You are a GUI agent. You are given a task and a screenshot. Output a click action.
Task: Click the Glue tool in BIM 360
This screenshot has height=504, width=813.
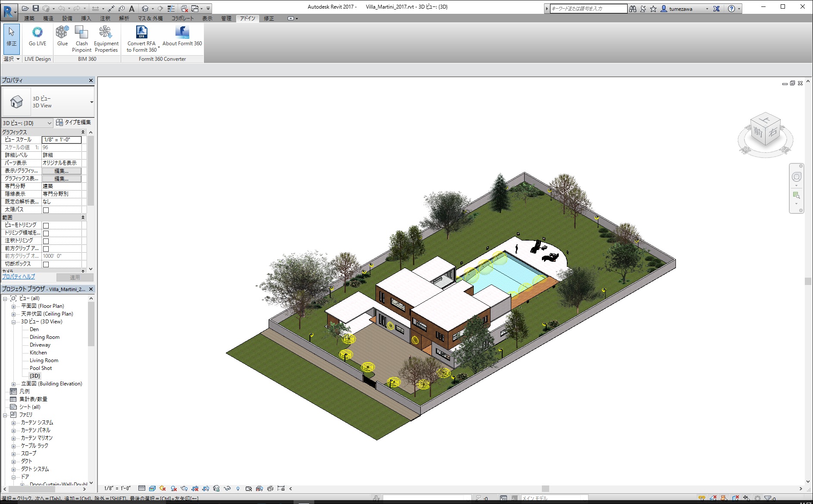click(x=63, y=33)
